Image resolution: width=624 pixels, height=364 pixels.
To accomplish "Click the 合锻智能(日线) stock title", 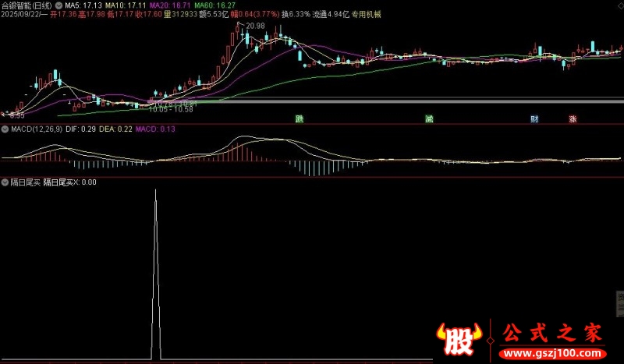I will (27, 5).
